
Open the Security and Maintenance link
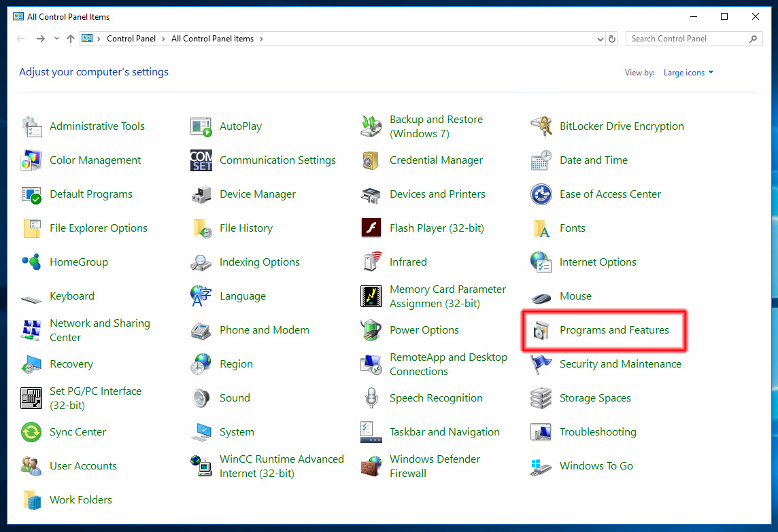[620, 364]
